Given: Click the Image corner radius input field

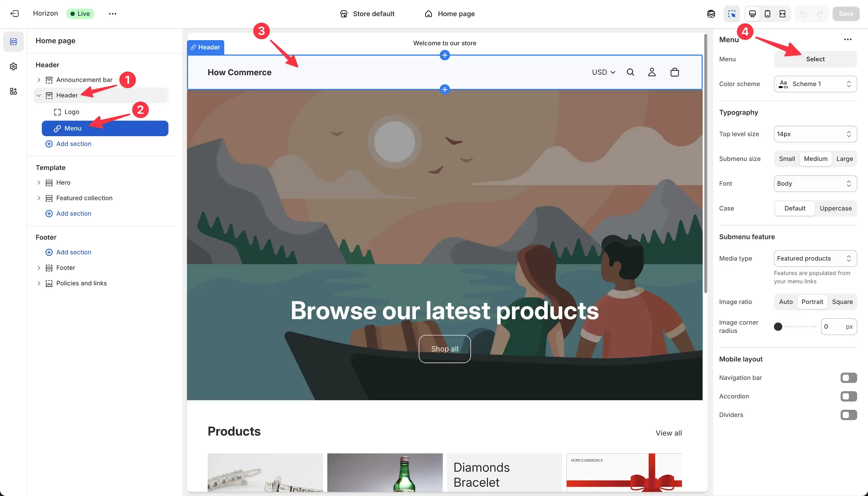Looking at the screenshot, I should 839,327.
